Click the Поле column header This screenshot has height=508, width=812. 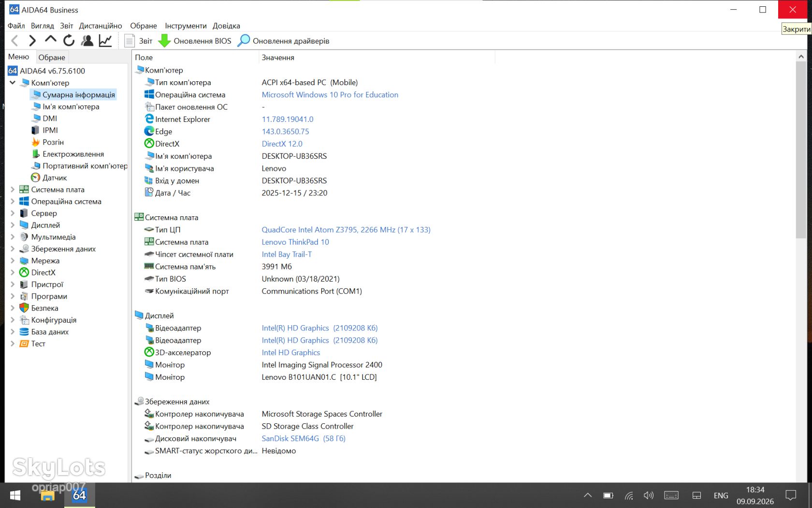196,58
